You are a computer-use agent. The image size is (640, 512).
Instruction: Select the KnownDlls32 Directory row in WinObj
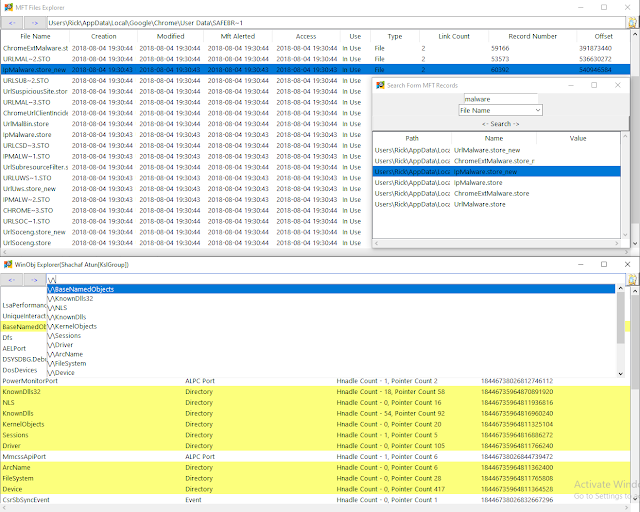tap(315, 392)
